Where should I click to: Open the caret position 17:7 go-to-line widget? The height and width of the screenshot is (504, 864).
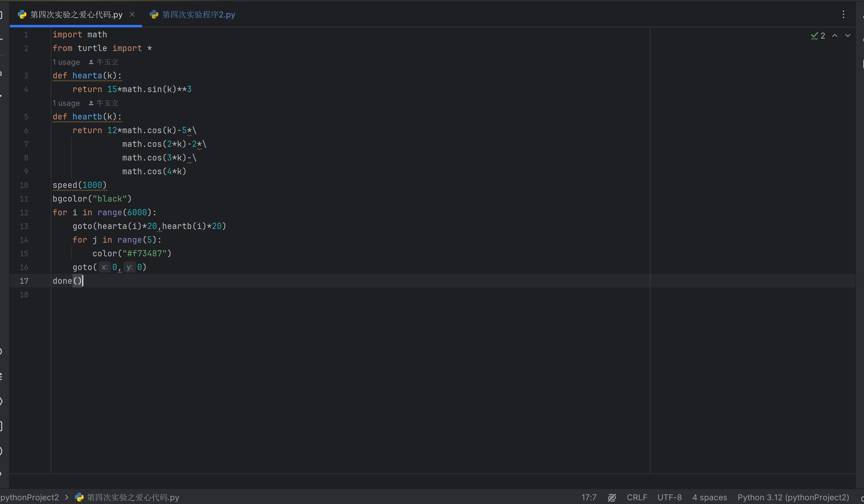coord(589,497)
